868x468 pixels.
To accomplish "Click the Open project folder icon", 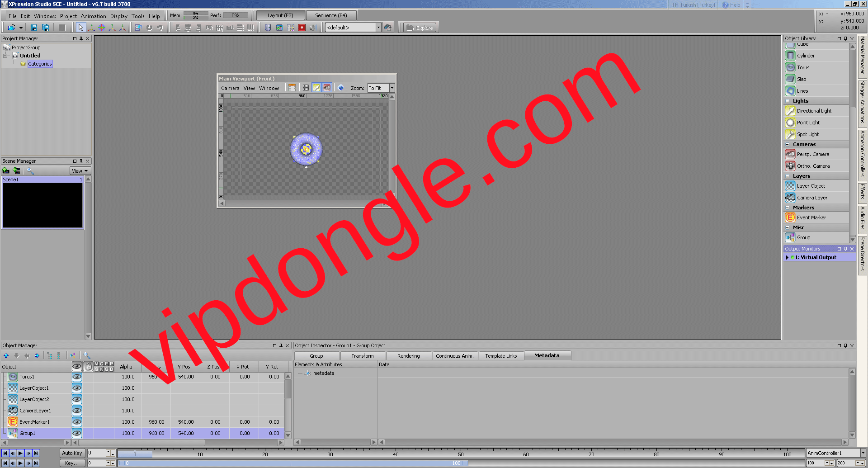I will (x=11, y=28).
